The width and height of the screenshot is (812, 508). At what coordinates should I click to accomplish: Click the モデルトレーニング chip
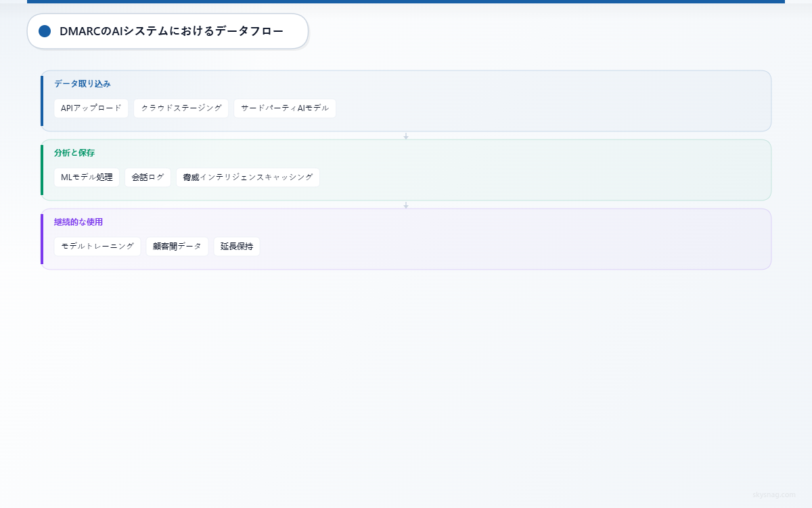point(97,247)
